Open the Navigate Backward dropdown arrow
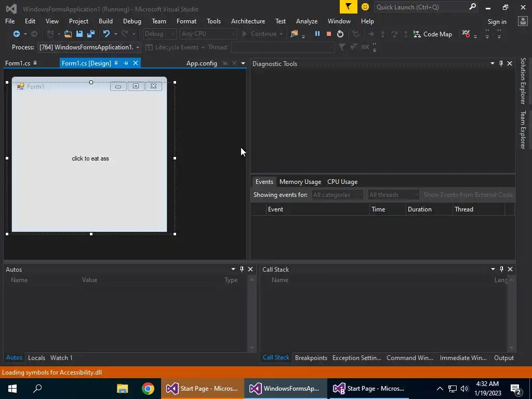 (25, 34)
